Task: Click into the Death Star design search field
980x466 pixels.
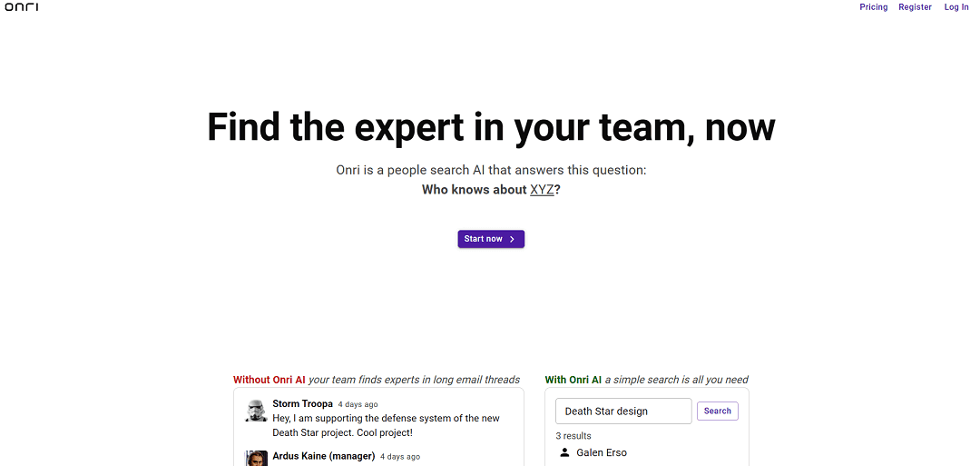Action: (x=623, y=411)
